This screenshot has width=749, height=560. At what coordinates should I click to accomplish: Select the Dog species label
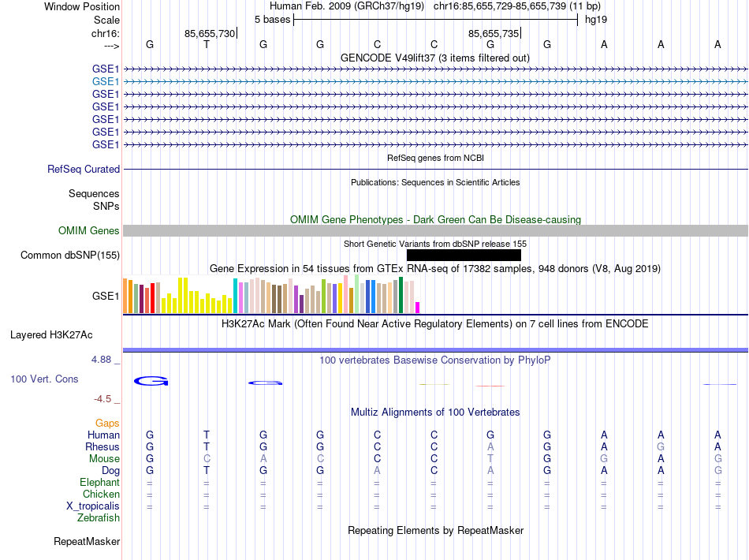pos(110,471)
